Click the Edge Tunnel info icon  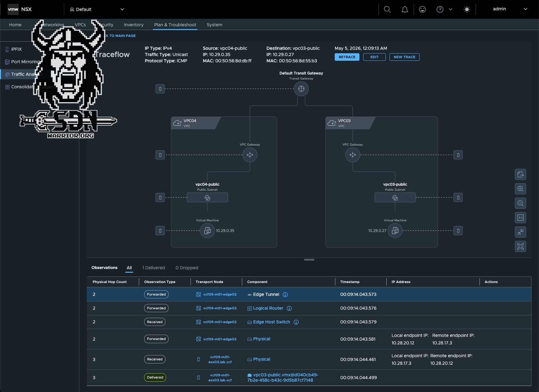click(x=285, y=295)
